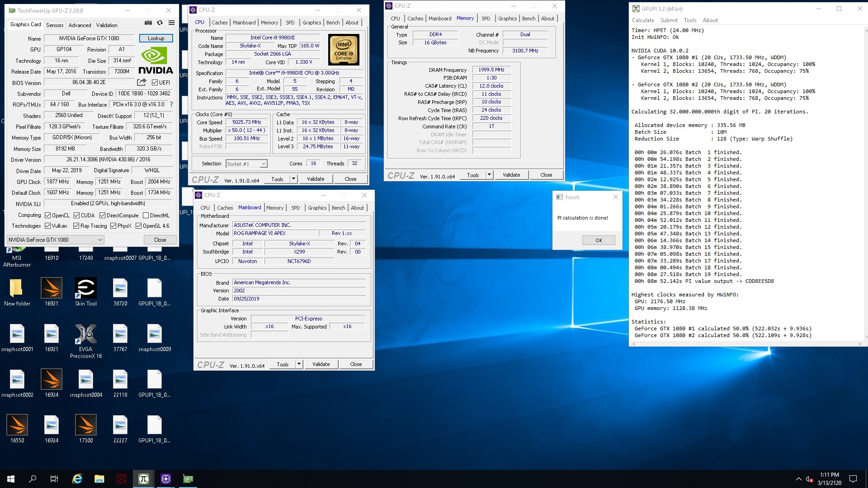Toggle the OpenGL 4.6 checkbox
This screenshot has height=488, width=868.
tap(138, 226)
